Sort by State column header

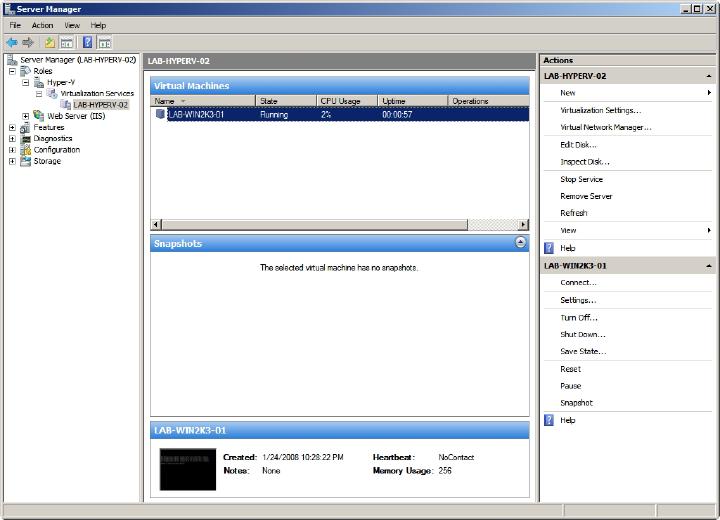[286, 101]
